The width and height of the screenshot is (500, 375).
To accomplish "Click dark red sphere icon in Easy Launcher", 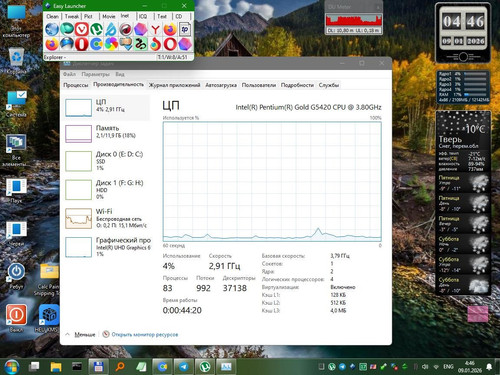I will click(126, 29).
